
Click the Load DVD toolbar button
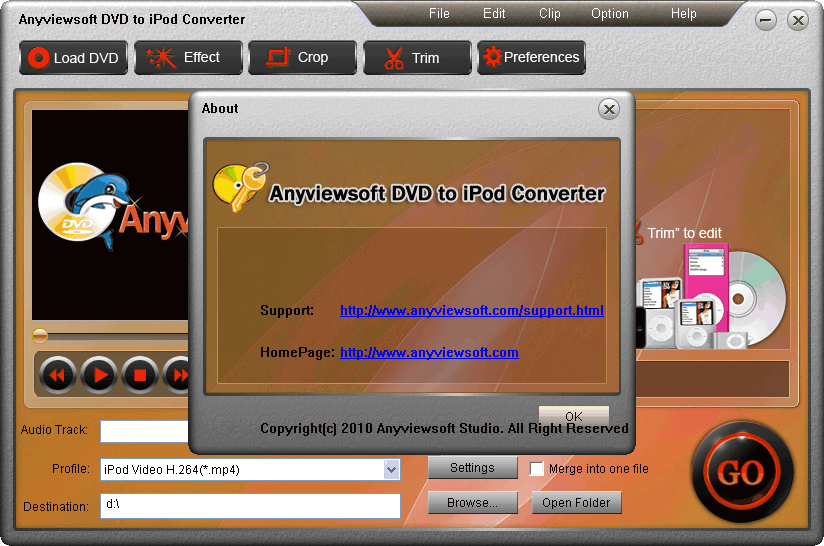click(74, 58)
